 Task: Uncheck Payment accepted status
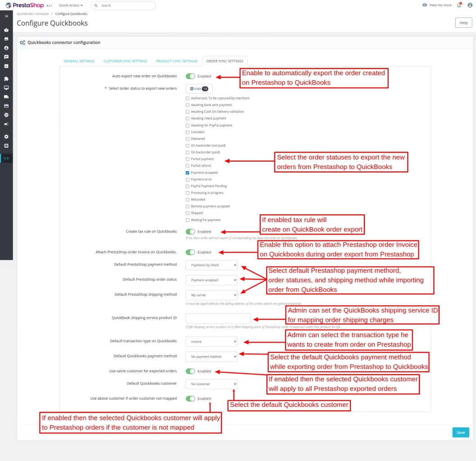187,173
